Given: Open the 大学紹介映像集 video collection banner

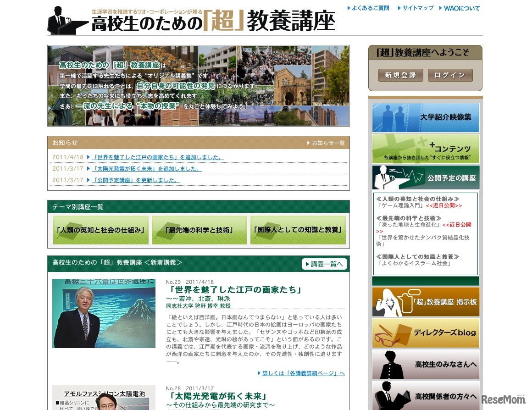Looking at the screenshot, I should coord(425,117).
